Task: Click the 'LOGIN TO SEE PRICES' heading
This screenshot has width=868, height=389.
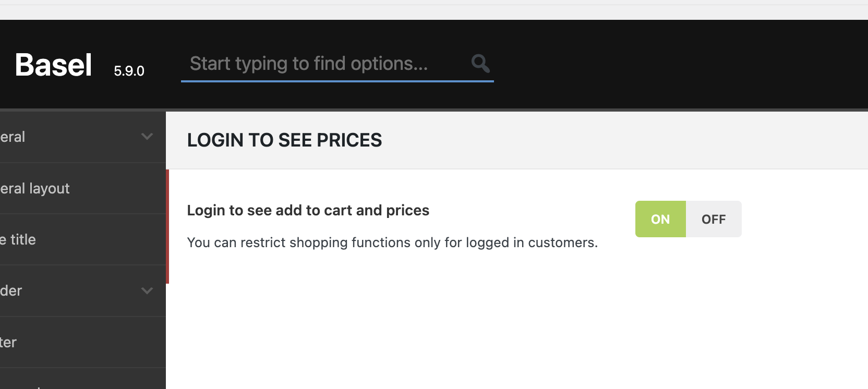Action: (x=284, y=140)
